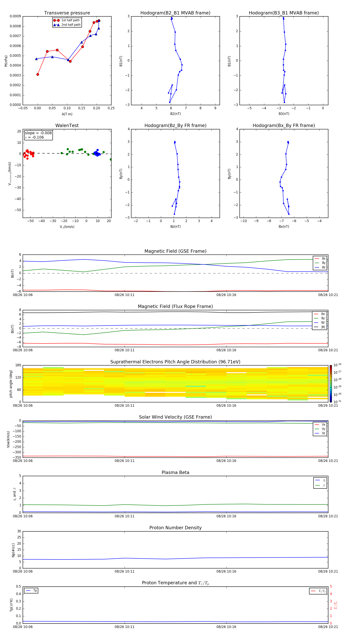This screenshot has height=644, width=351.
Task: Click the "Plasma Beta" panel title
Action: point(175,473)
